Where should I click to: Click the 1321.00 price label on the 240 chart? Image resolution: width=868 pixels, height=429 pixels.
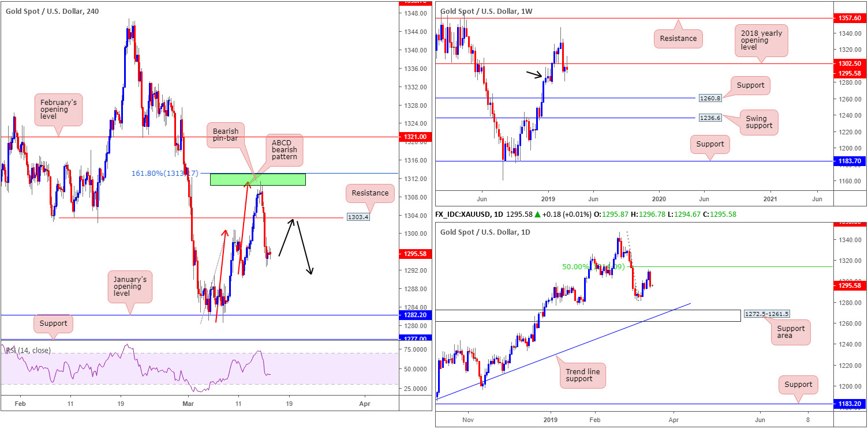point(415,137)
